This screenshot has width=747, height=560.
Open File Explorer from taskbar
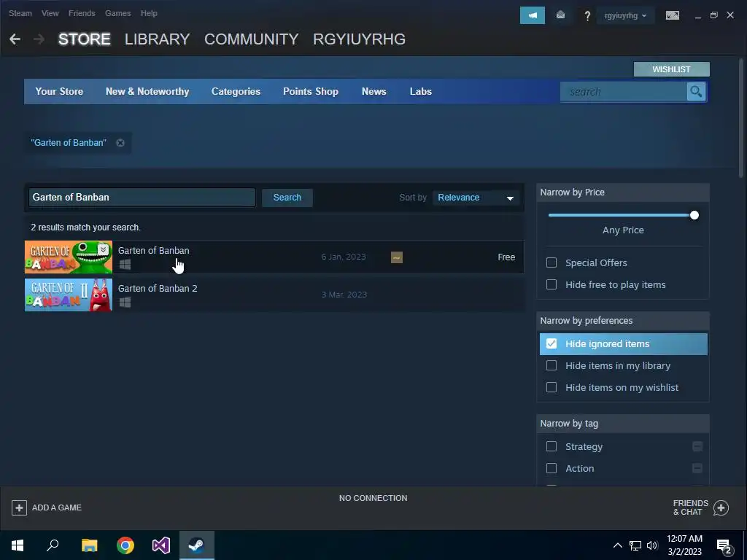pyautogui.click(x=89, y=545)
